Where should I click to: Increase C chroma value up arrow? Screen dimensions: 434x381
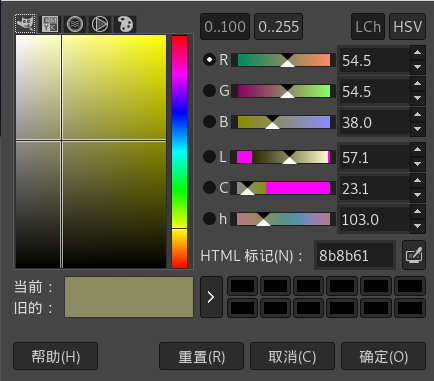417,181
